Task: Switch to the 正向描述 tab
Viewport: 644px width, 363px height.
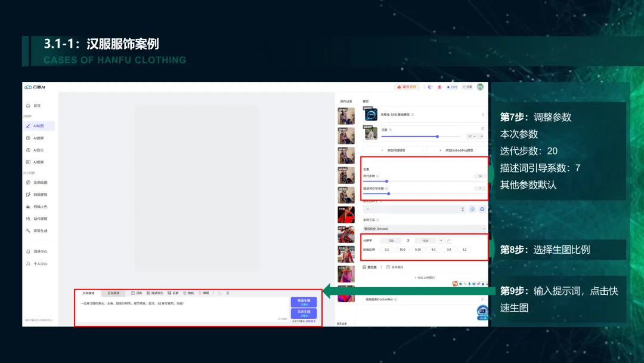Action: tap(88, 293)
